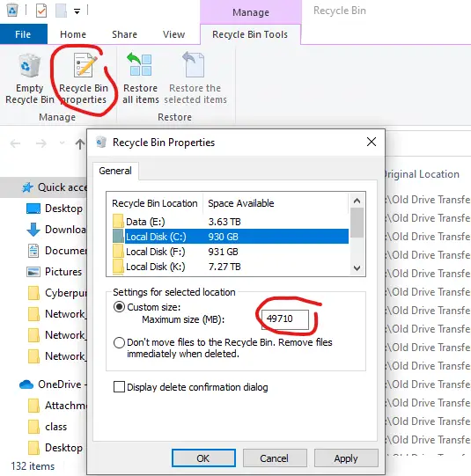Select Local Disk (F:) in location list

coord(230,252)
